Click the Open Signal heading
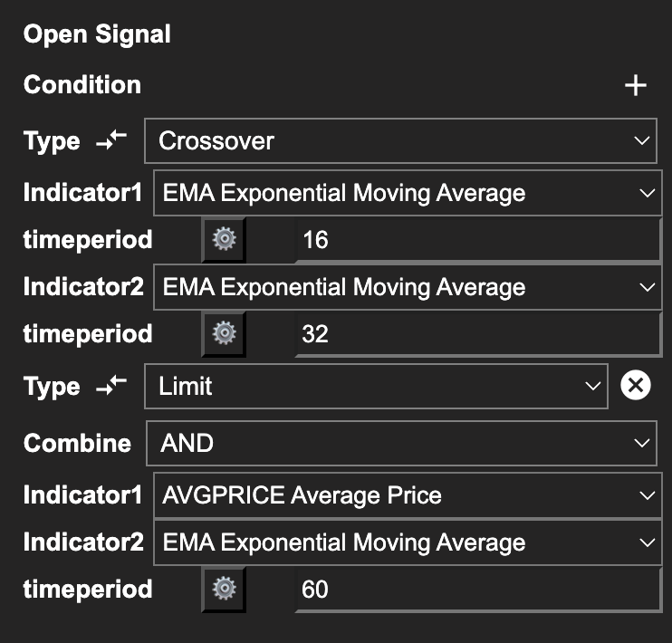 (97, 35)
